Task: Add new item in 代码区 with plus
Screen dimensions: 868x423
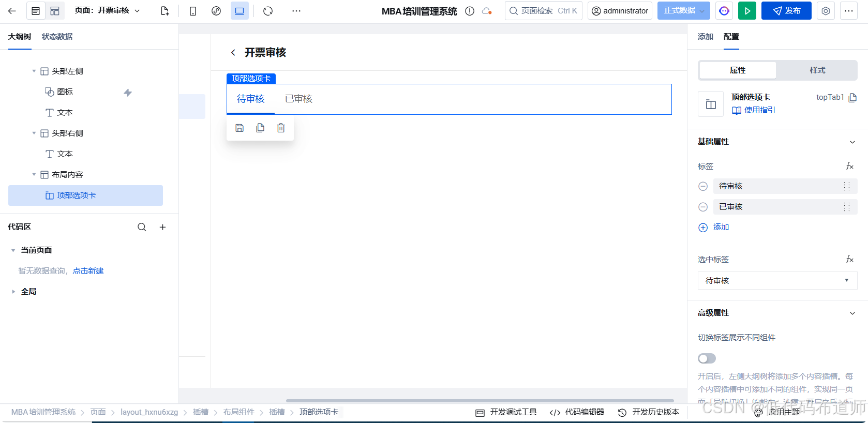Action: click(x=162, y=227)
